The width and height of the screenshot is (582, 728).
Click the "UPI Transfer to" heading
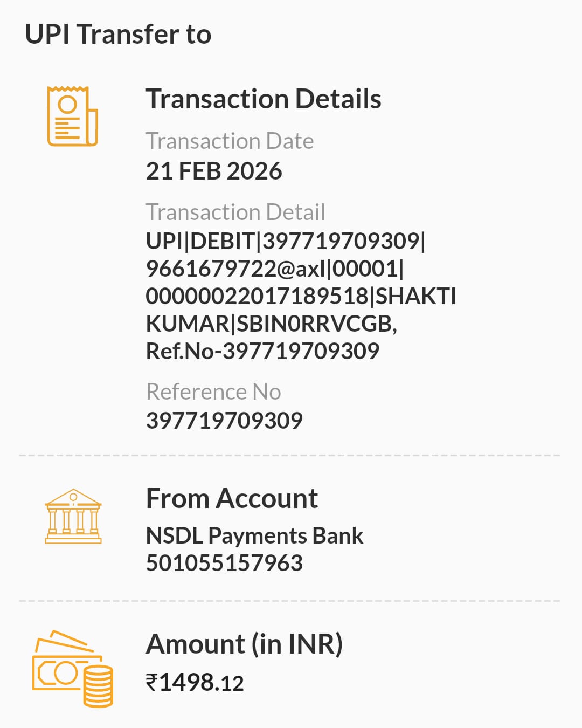(x=118, y=34)
